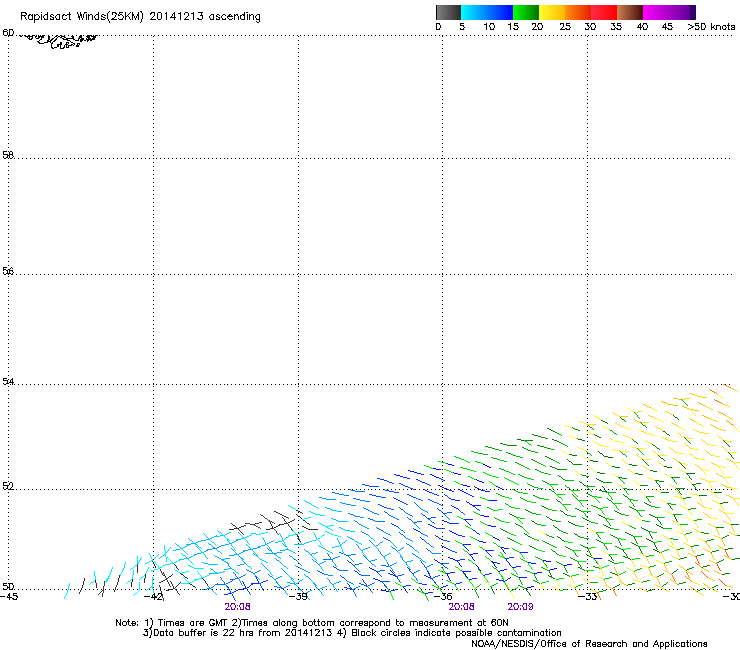This screenshot has width=740, height=650.
Task: Click the '58' latitude axis label
Action: [8, 155]
